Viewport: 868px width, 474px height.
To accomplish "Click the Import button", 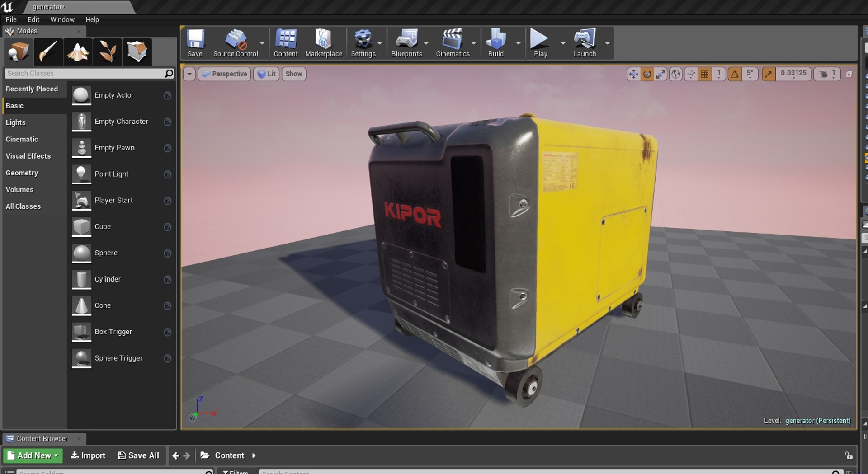I will coord(88,455).
